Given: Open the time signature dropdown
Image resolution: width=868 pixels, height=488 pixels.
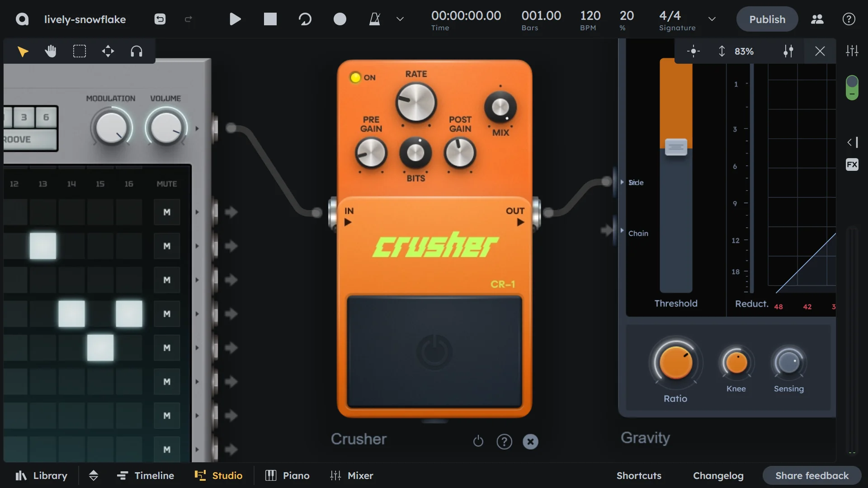Looking at the screenshot, I should [x=712, y=19].
